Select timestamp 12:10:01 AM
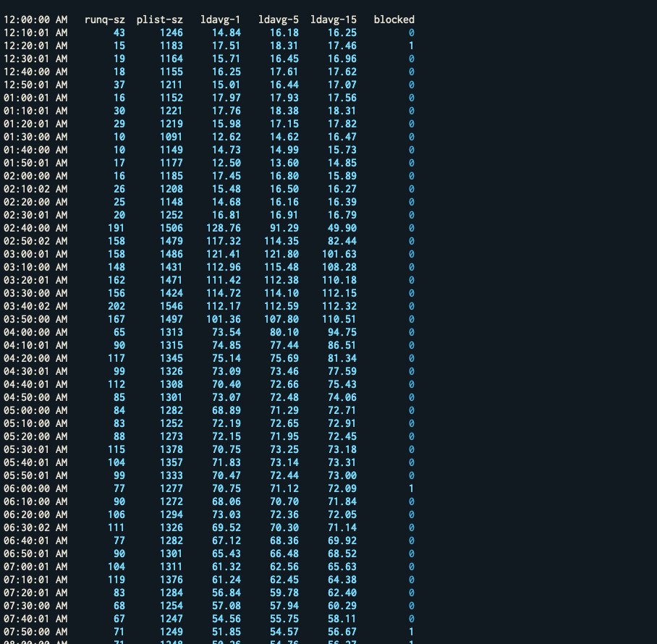 (35, 33)
